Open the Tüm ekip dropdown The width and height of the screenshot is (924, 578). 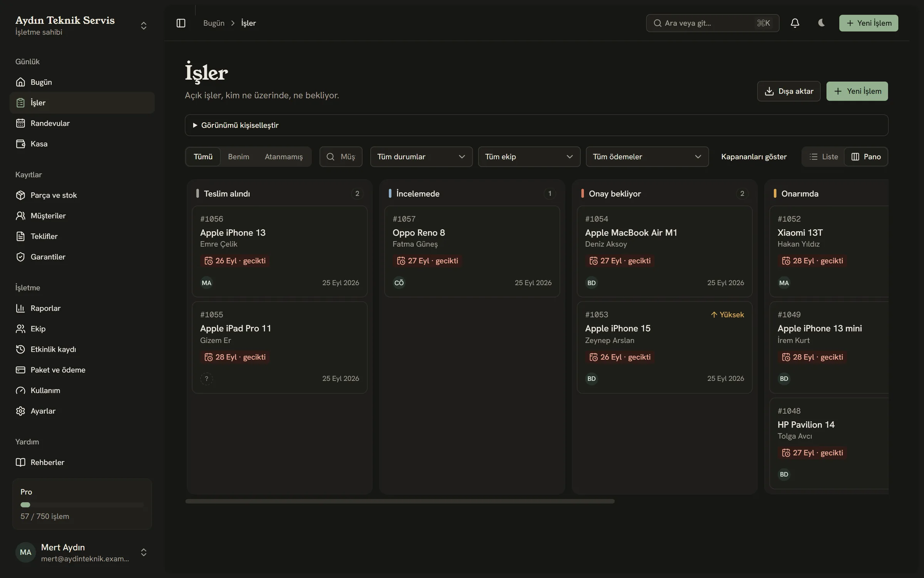point(529,156)
